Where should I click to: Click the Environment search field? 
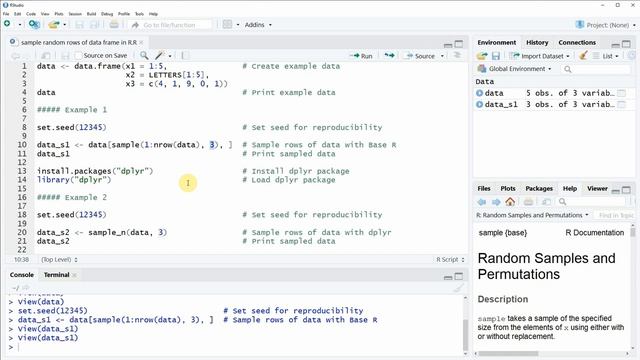pyautogui.click(x=596, y=69)
